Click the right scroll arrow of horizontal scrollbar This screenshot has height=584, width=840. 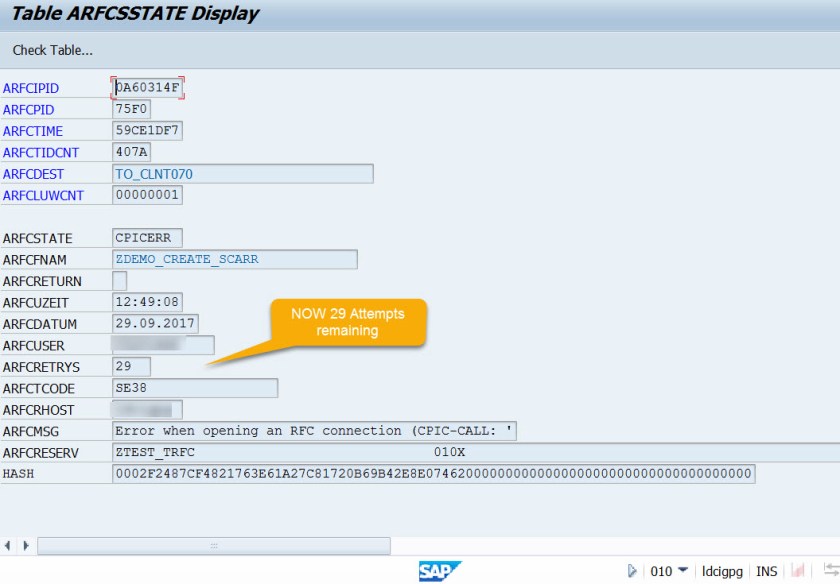tap(26, 546)
